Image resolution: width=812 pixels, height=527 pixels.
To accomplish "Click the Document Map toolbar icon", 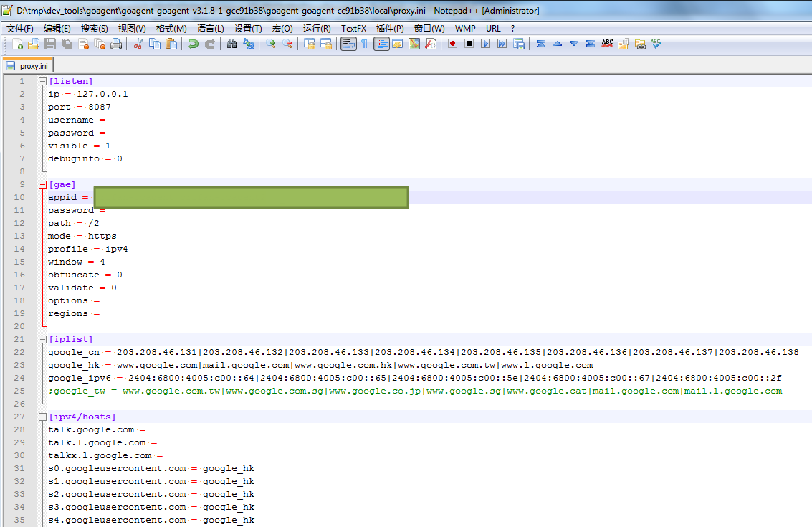I will point(414,44).
